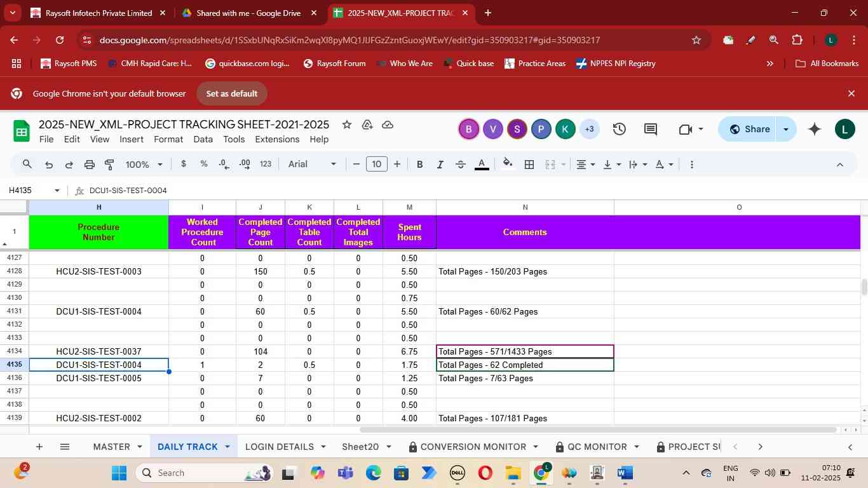The image size is (868, 488).
Task: Select cell Total Pages - 571/1433 Pages
Action: (525, 351)
